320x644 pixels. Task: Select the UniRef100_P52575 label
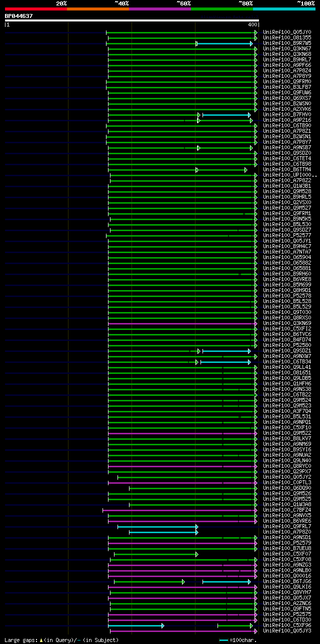coord(287,614)
